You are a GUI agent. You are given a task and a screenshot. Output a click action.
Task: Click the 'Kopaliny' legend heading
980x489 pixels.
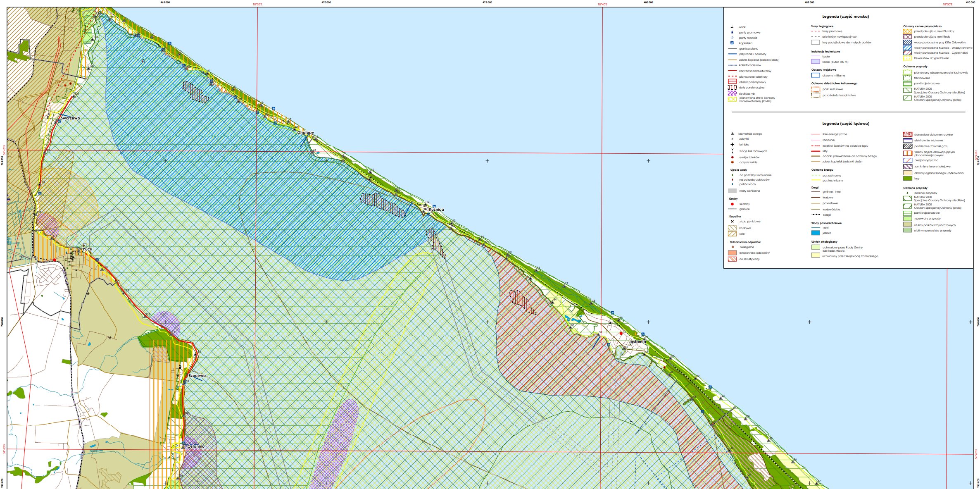tap(735, 216)
